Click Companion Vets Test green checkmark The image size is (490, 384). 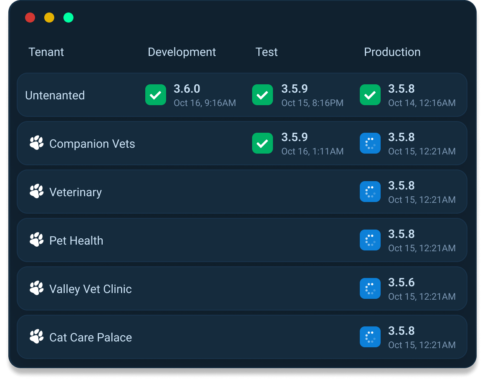tap(262, 143)
